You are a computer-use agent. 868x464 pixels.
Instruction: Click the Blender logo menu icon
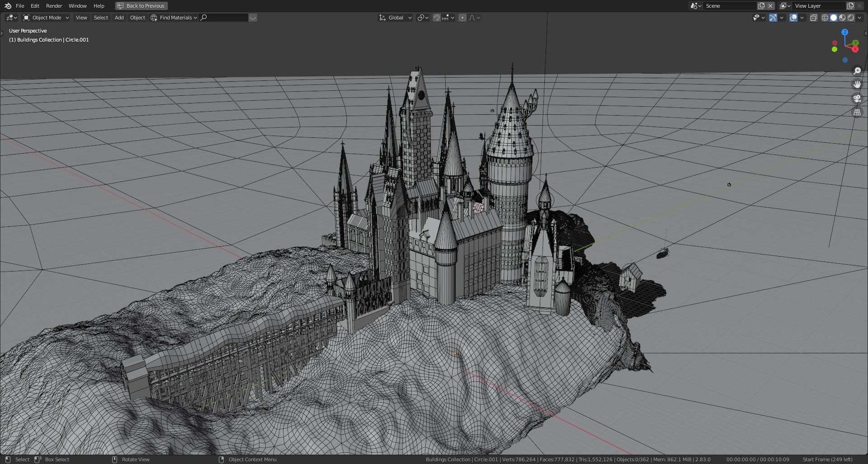(8, 6)
